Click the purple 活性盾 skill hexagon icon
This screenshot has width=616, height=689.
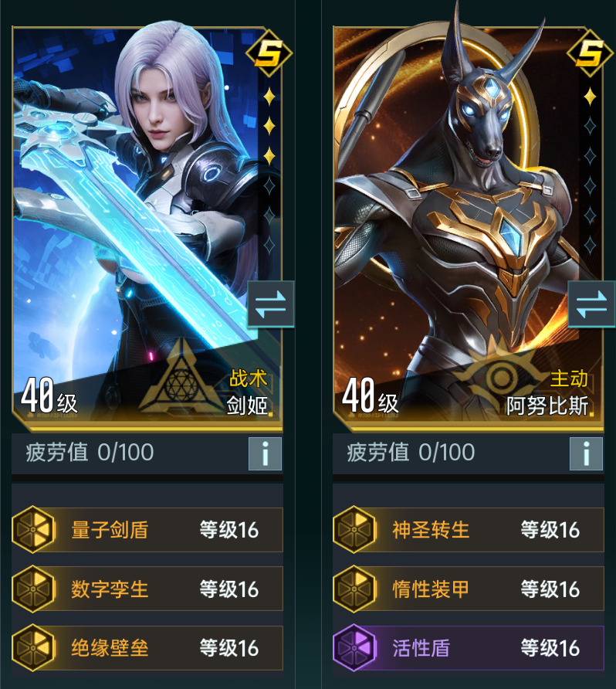[x=355, y=647]
